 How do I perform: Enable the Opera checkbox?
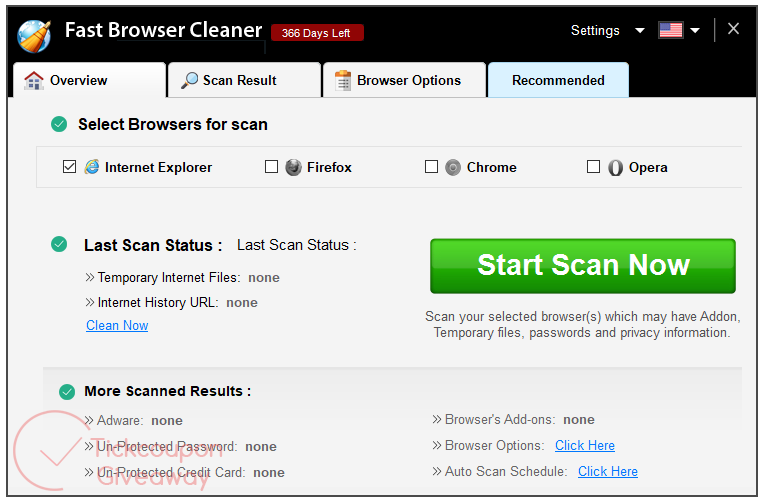pos(593,167)
